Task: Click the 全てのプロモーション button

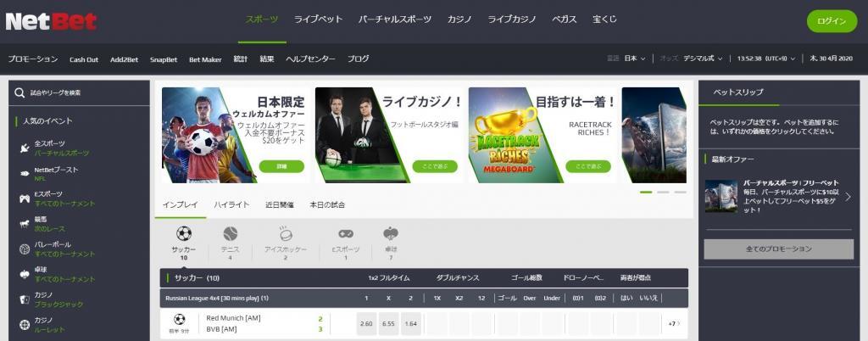Action: [778, 249]
